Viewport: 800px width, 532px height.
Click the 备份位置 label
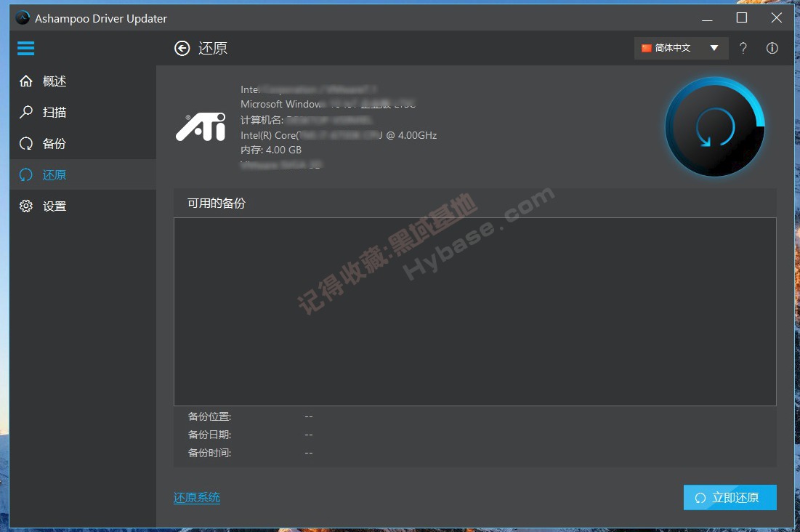[210, 416]
